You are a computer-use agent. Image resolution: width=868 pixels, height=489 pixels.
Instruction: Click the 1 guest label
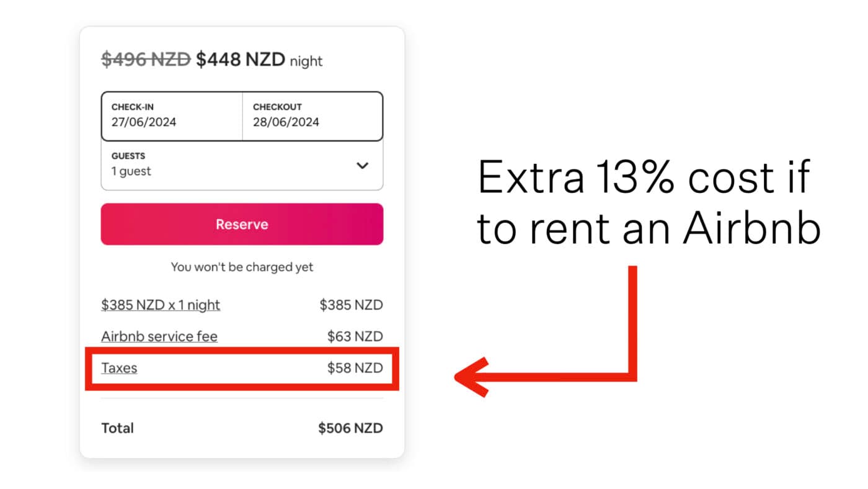[x=131, y=171]
